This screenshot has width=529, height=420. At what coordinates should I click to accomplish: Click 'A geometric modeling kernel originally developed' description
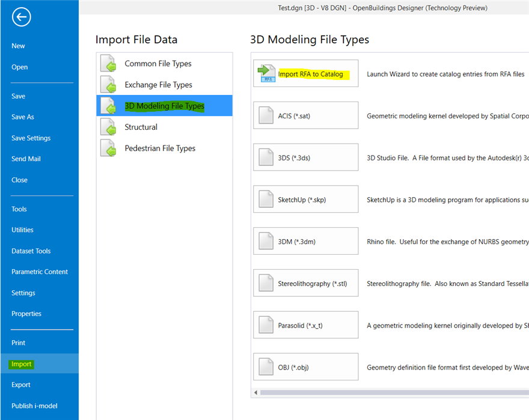coord(448,326)
